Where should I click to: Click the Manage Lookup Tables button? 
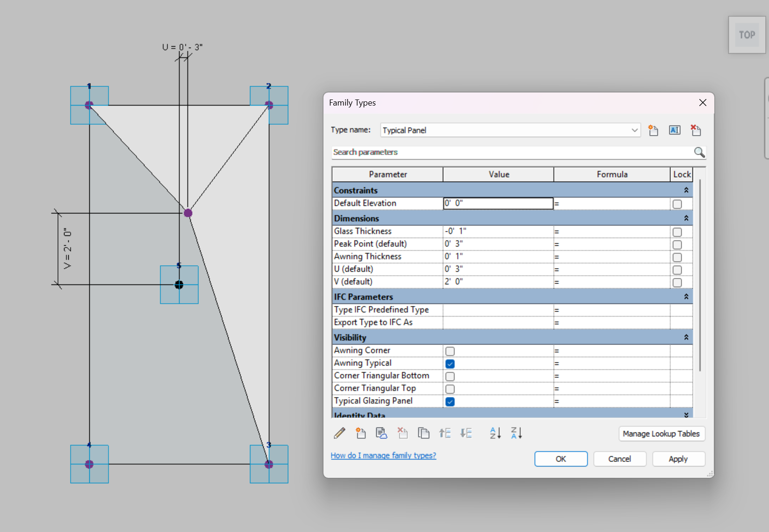tap(661, 433)
